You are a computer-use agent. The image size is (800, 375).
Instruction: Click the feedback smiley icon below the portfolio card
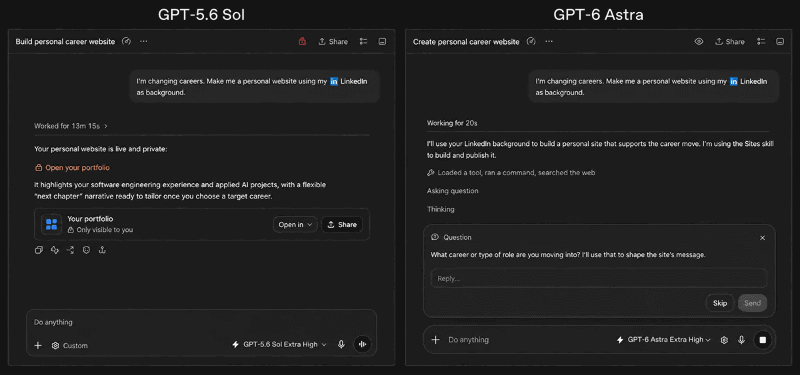[x=86, y=250]
